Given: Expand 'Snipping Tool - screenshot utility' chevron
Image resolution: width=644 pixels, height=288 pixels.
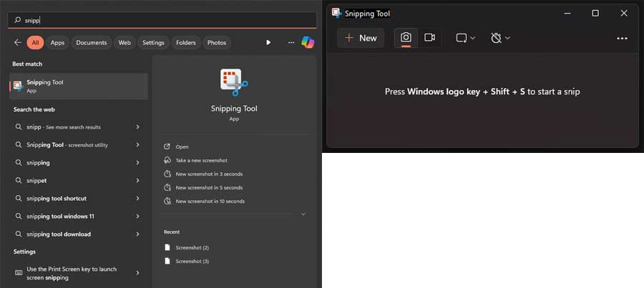Looking at the screenshot, I should click(137, 145).
